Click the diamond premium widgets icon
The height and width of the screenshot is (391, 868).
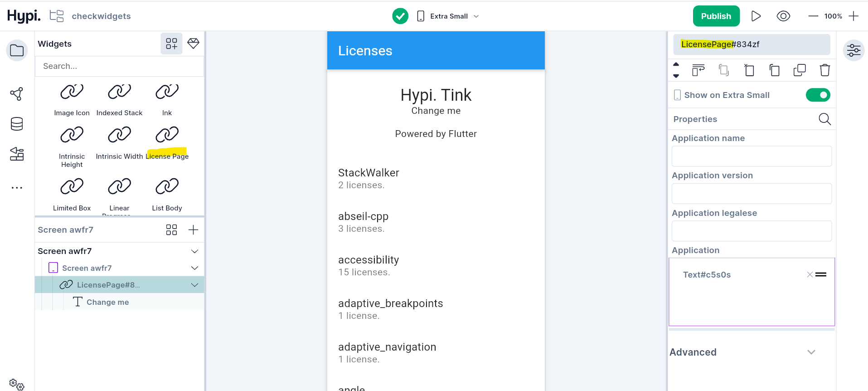(194, 44)
